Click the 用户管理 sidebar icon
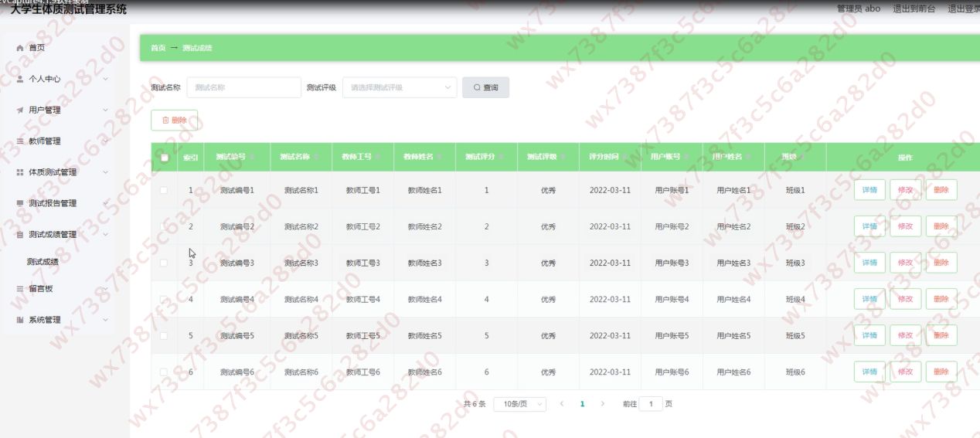 click(x=20, y=110)
